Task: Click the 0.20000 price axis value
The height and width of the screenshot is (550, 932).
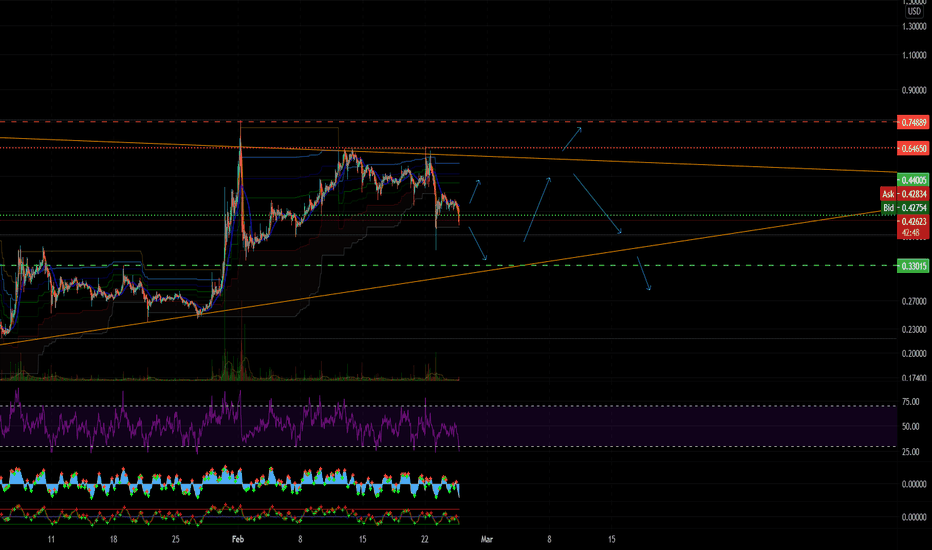Action: tap(914, 354)
